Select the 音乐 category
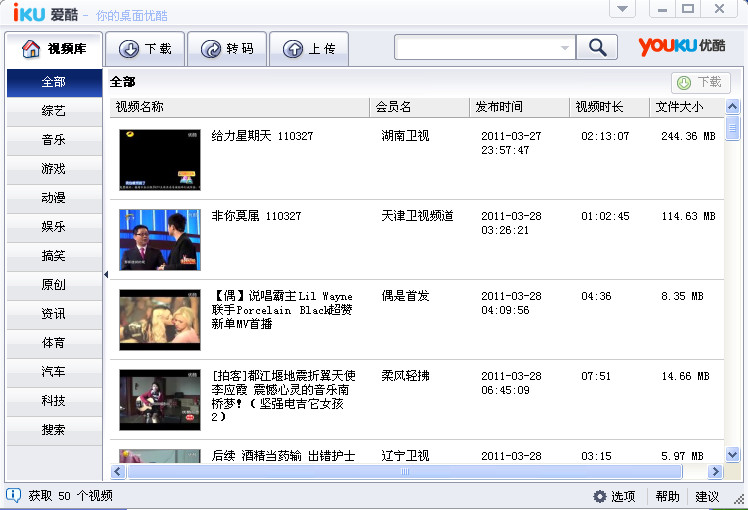 (54, 140)
